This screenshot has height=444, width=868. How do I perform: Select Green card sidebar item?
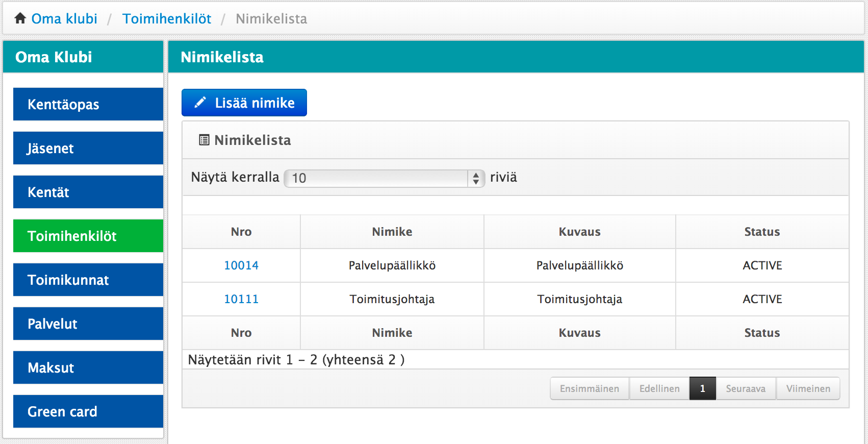coord(88,411)
